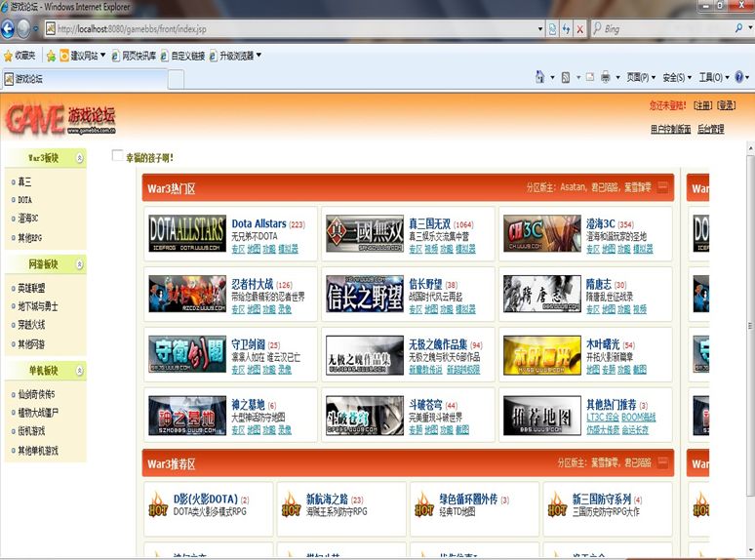
Task: Collapse the War3推荐区 section via minus icon
Action: (662, 462)
